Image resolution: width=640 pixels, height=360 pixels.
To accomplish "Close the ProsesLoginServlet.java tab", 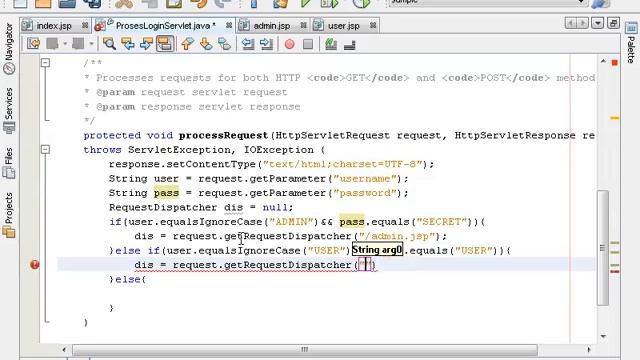I will point(229,25).
